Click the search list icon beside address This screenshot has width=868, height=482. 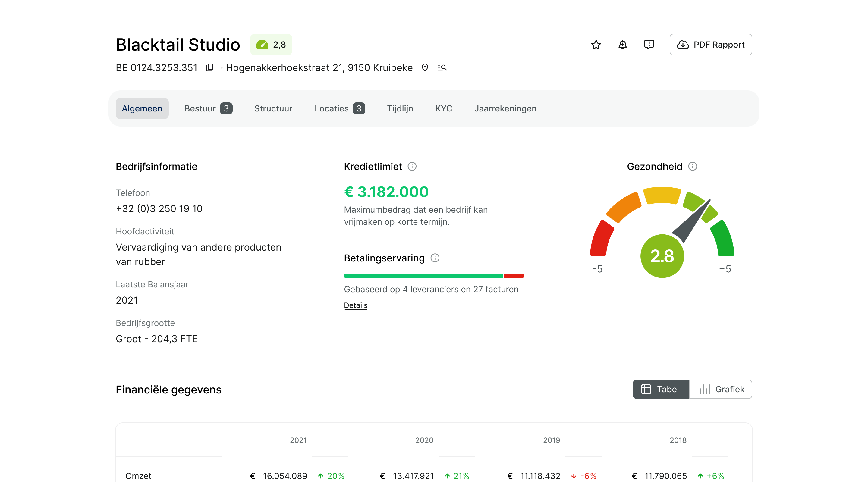pyautogui.click(x=442, y=68)
